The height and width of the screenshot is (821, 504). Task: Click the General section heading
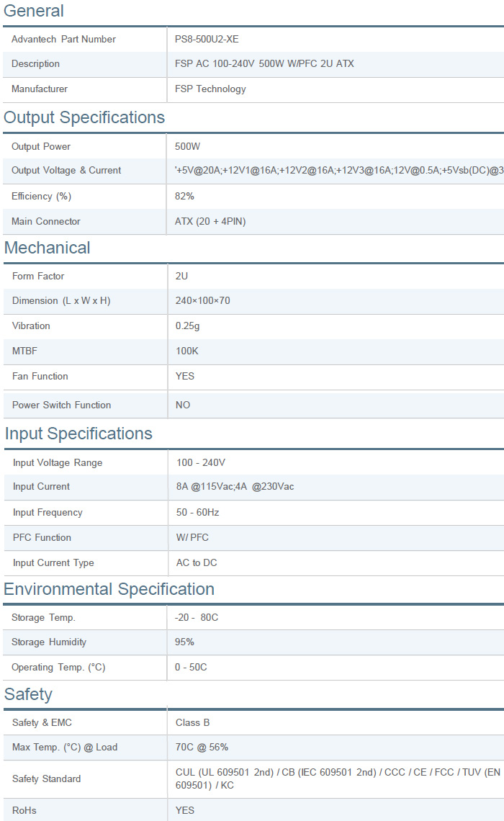[x=34, y=11]
